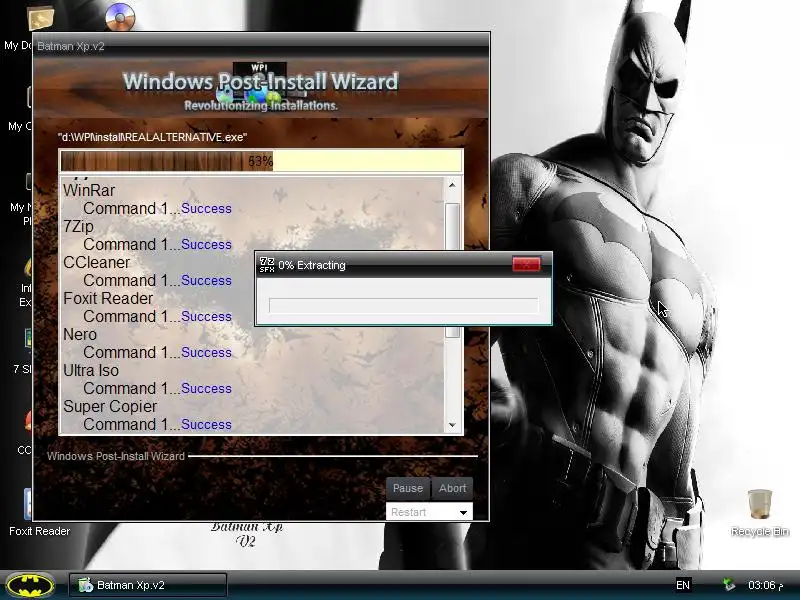800x600 pixels.
Task: Click the 03:06 clock in the system tray
Action: coord(765,585)
